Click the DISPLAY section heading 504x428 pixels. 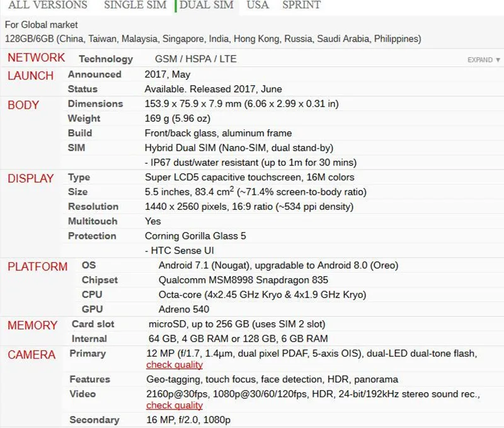30,178
